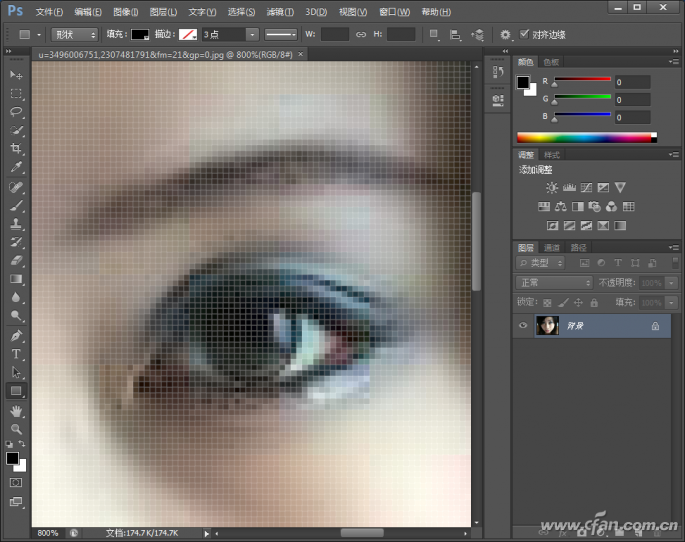The width and height of the screenshot is (685, 542).
Task: Add a Curves adjustment
Action: (x=586, y=188)
